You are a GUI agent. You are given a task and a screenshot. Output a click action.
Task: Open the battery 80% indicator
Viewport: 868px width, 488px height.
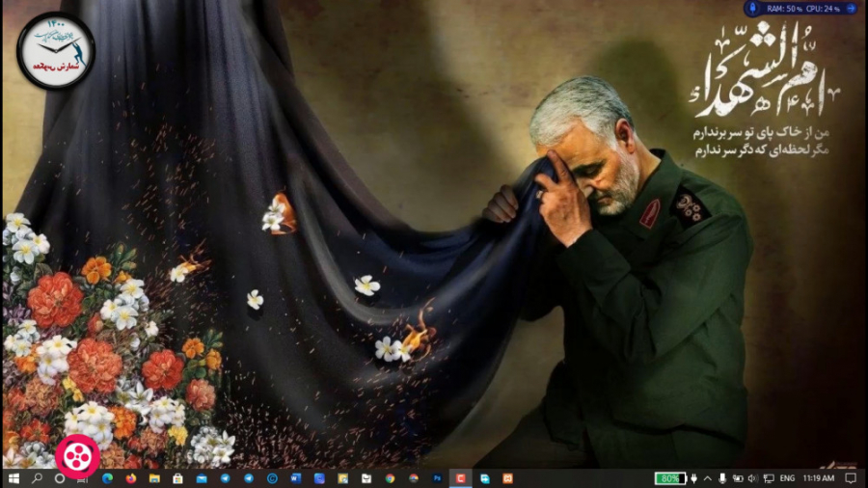[x=670, y=478]
